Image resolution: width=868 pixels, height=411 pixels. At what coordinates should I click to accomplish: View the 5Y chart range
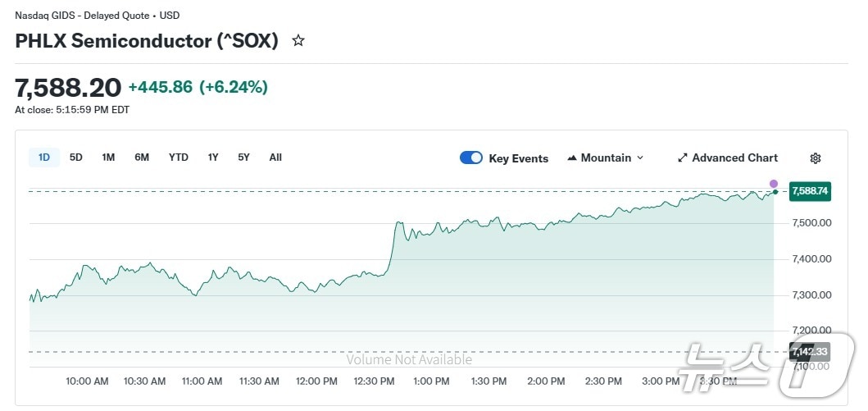point(243,158)
